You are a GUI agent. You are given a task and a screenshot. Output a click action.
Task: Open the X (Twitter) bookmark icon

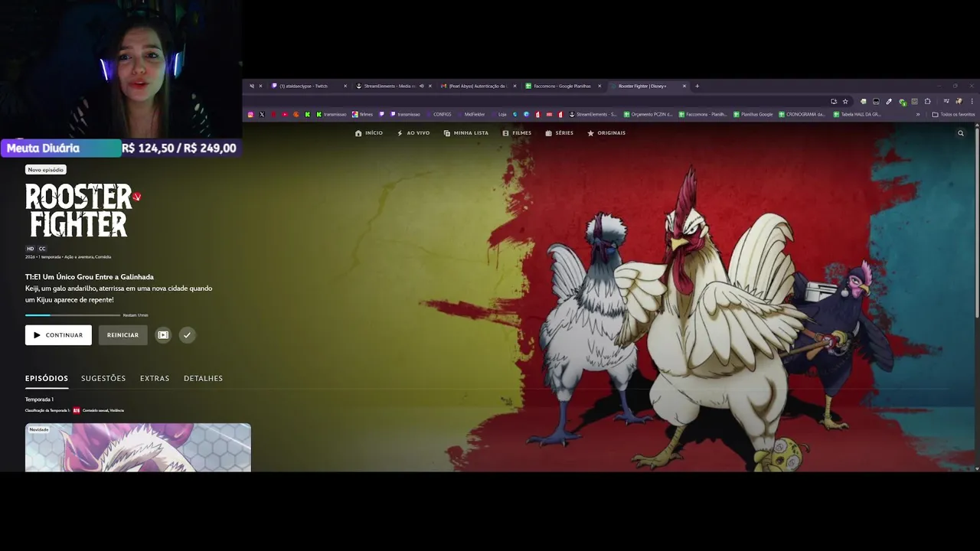[262, 114]
